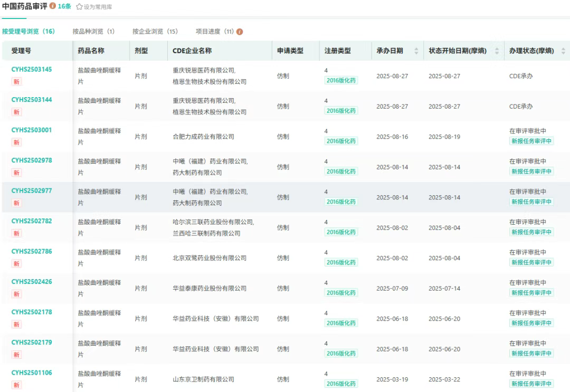
Task: Click 北京双鹭药业股份有限公司 in the company column
Action: click(x=210, y=258)
